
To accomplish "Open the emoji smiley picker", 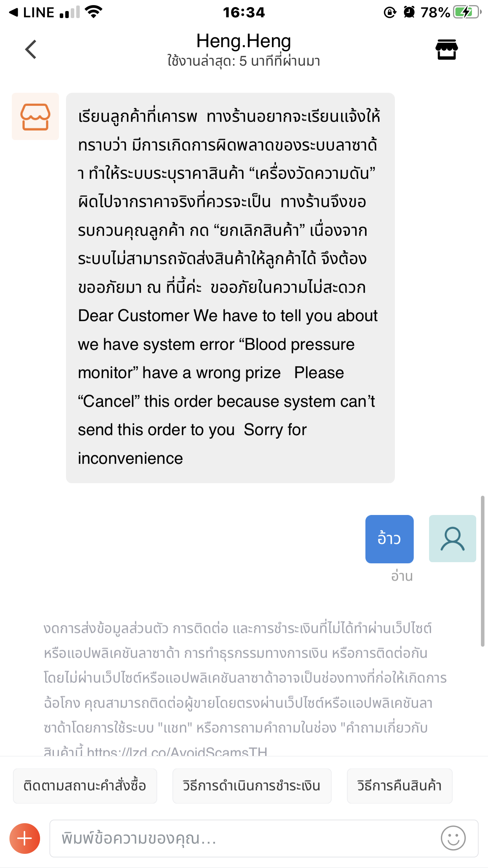I will pyautogui.click(x=453, y=838).
